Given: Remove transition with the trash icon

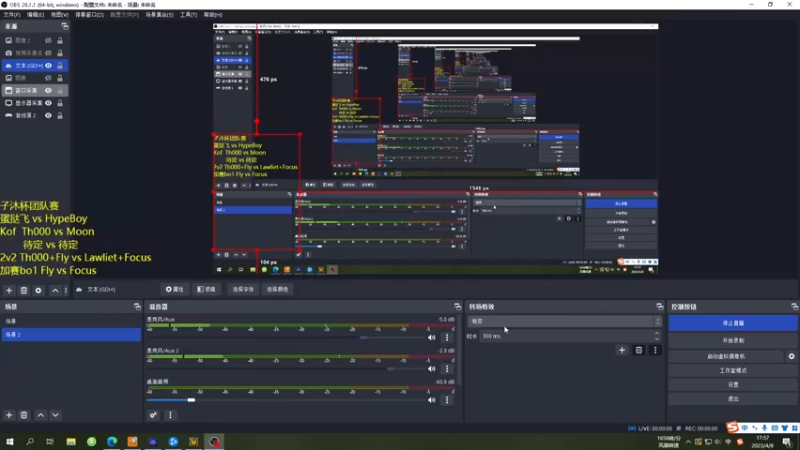Looking at the screenshot, I should (638, 350).
